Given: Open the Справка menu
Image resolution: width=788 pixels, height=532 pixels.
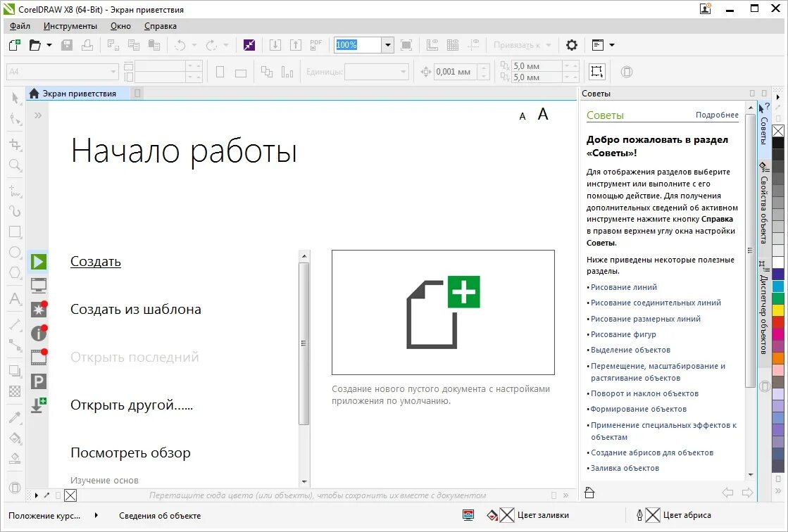Looking at the screenshot, I should (x=161, y=26).
